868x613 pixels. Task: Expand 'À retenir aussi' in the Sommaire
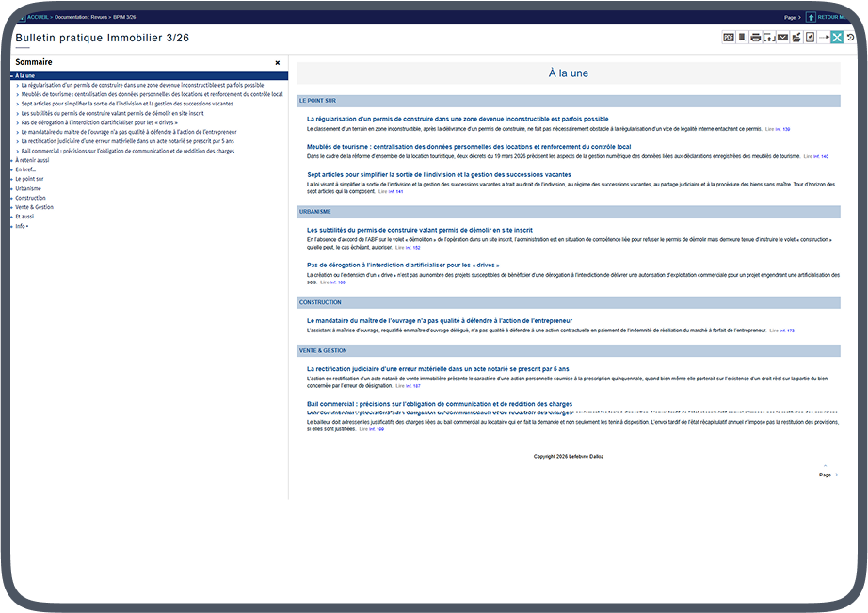pos(12,161)
